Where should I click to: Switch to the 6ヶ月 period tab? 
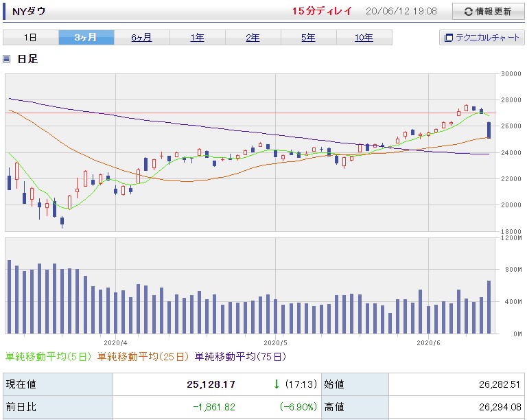(142, 37)
